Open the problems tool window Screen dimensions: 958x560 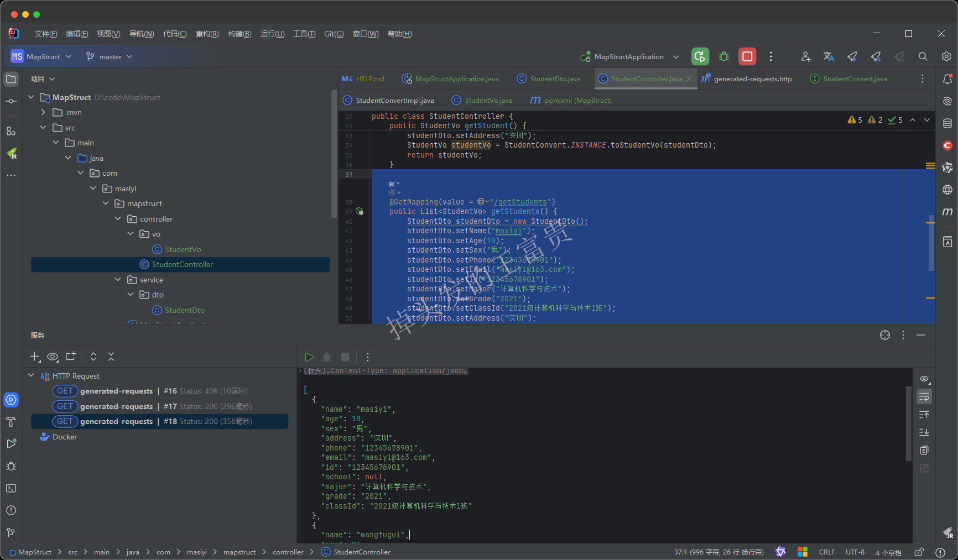coord(11,510)
